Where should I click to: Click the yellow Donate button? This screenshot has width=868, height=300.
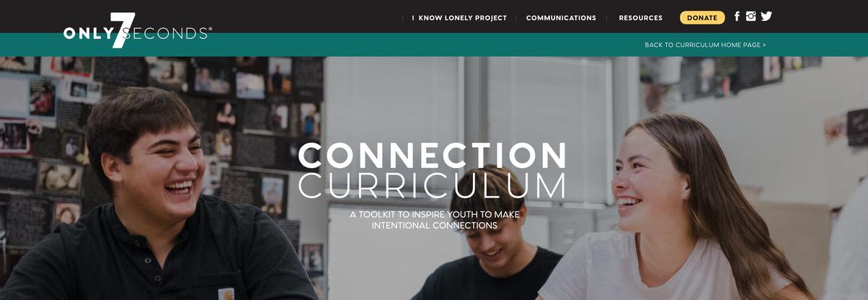(702, 17)
